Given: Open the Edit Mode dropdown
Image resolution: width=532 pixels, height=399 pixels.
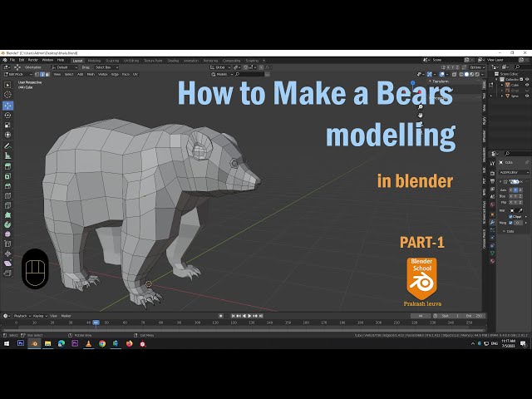Looking at the screenshot, I should pos(17,74).
